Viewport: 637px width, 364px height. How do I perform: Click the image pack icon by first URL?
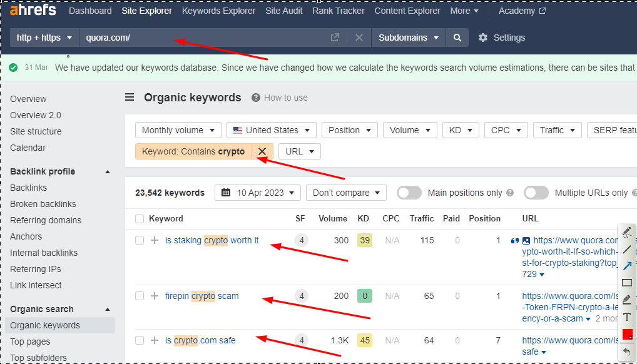coord(526,241)
